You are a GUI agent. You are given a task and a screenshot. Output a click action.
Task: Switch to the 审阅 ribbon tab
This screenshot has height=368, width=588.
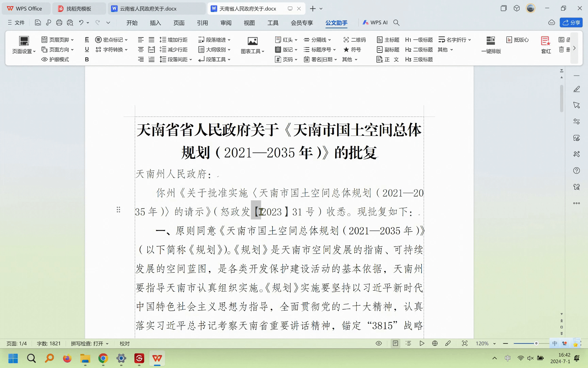(x=226, y=23)
